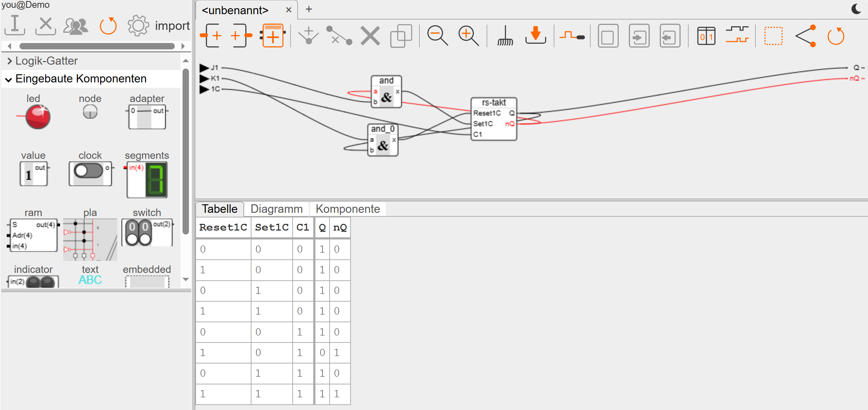
Task: Click the highlighted add component icon
Action: [273, 36]
